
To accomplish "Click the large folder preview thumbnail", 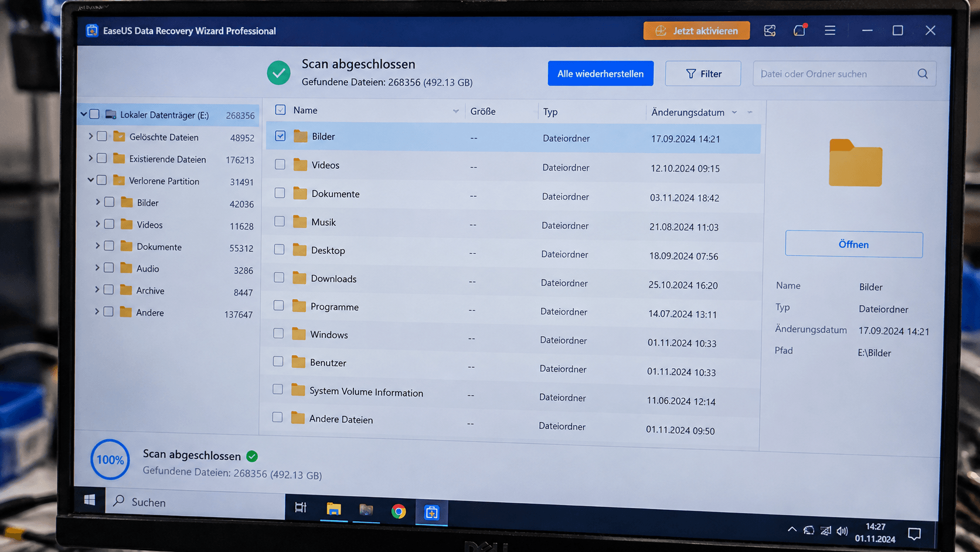I will (x=855, y=163).
